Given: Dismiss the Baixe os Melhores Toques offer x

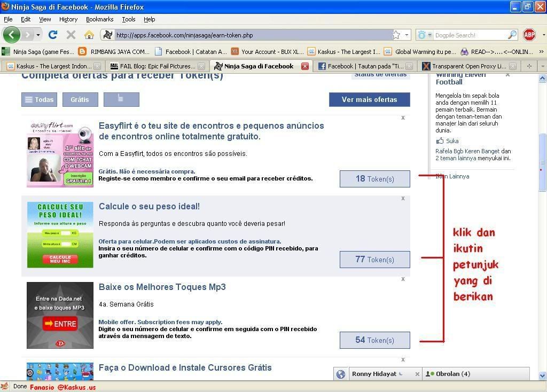Looking at the screenshot, I should coord(403,279).
